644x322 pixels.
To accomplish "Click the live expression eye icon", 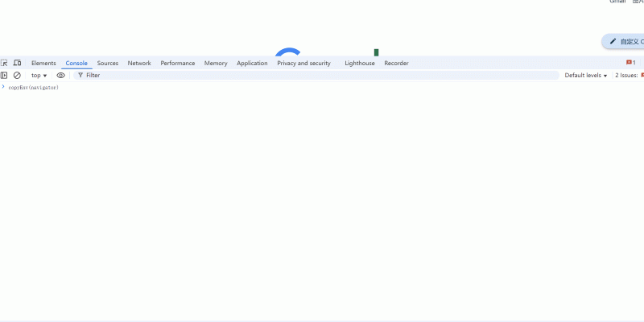I will pyautogui.click(x=60, y=75).
